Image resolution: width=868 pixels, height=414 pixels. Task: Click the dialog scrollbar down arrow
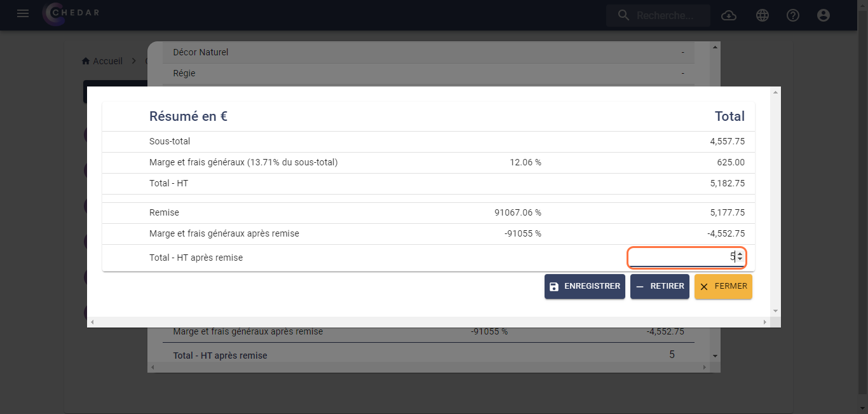tap(775, 311)
